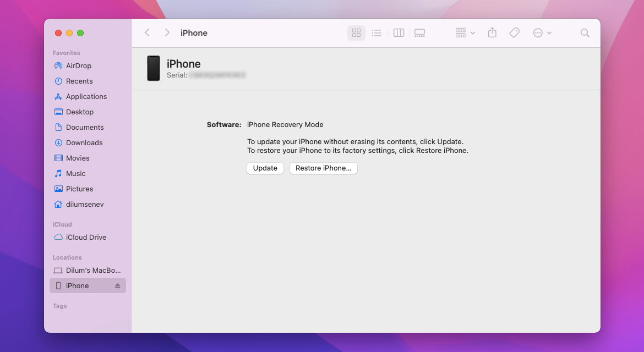Select Downloads in the Favorites list
644x352 pixels.
tap(83, 142)
